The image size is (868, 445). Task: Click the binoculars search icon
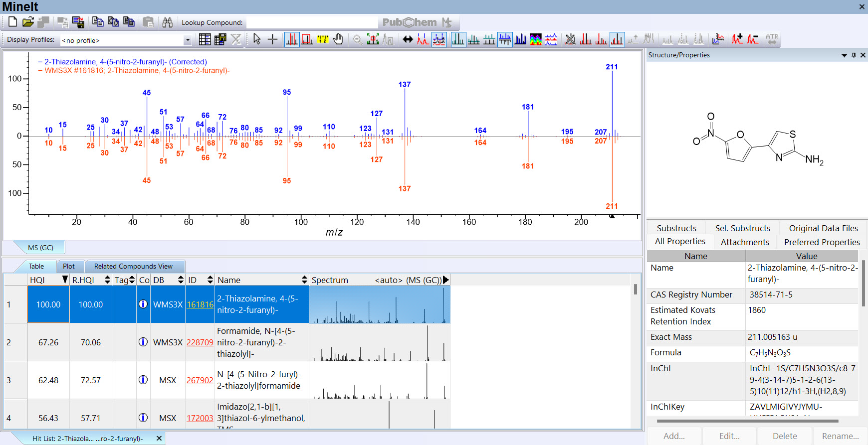tap(167, 22)
